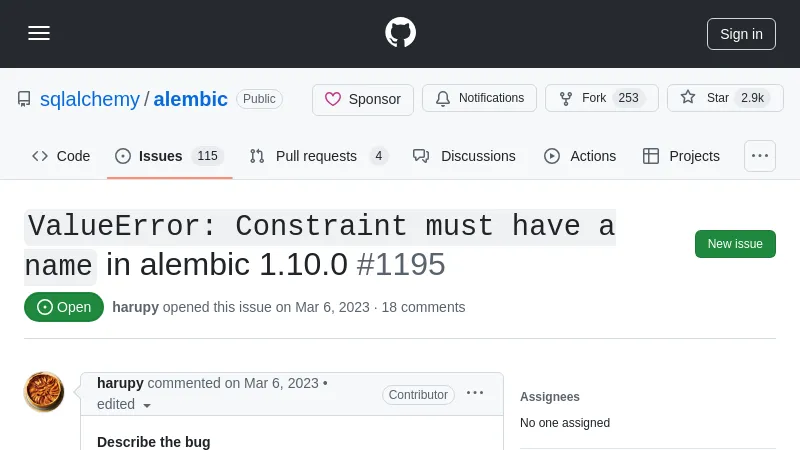800x450 pixels.
Task: Click harupy's profile avatar
Action: 44,392
